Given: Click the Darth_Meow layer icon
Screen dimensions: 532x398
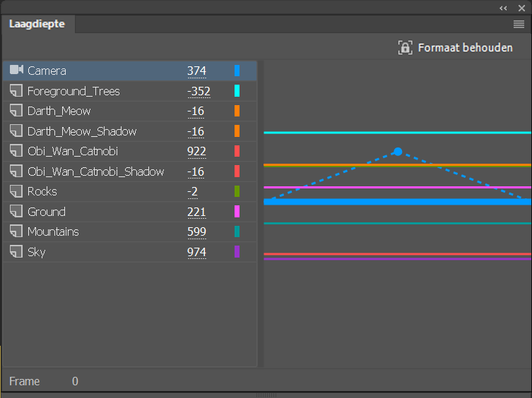Looking at the screenshot, I should point(16,111).
